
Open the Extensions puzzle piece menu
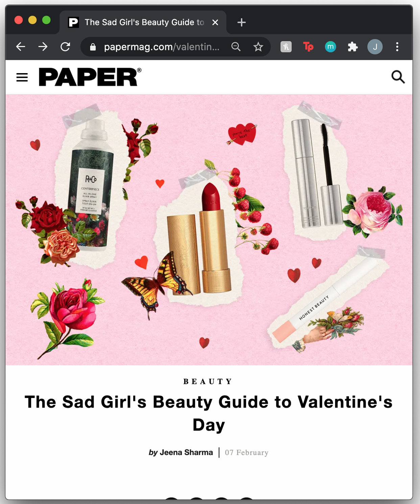[x=353, y=47]
